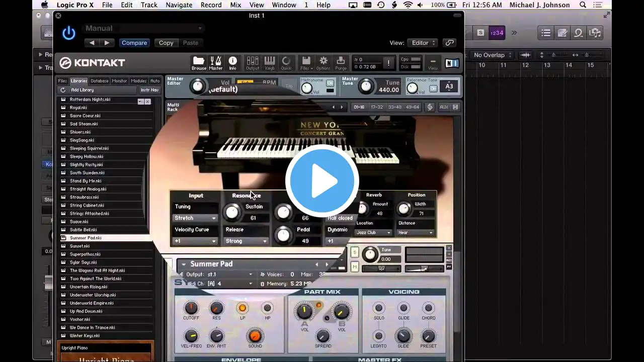
Task: Click the Master tuning fork icon
Action: click(x=215, y=62)
